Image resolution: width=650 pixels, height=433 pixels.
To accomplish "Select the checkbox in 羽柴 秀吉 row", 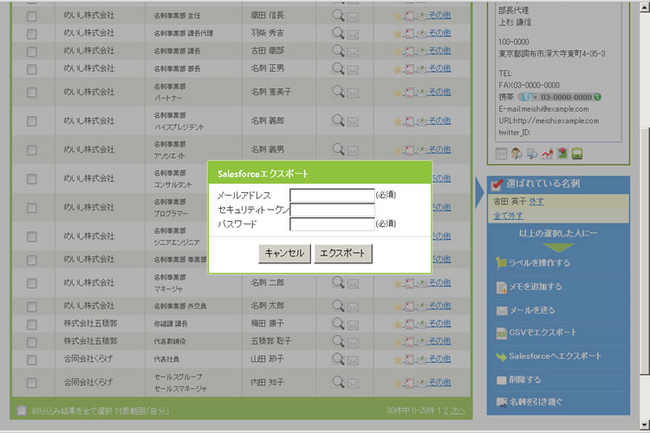I will click(x=31, y=33).
